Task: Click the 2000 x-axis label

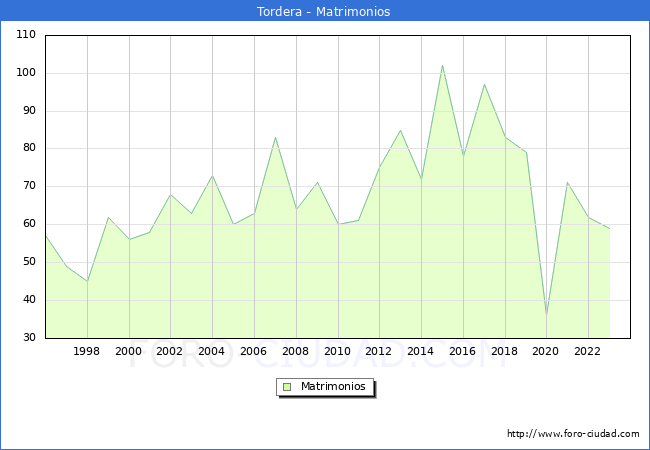Action: 129,351
